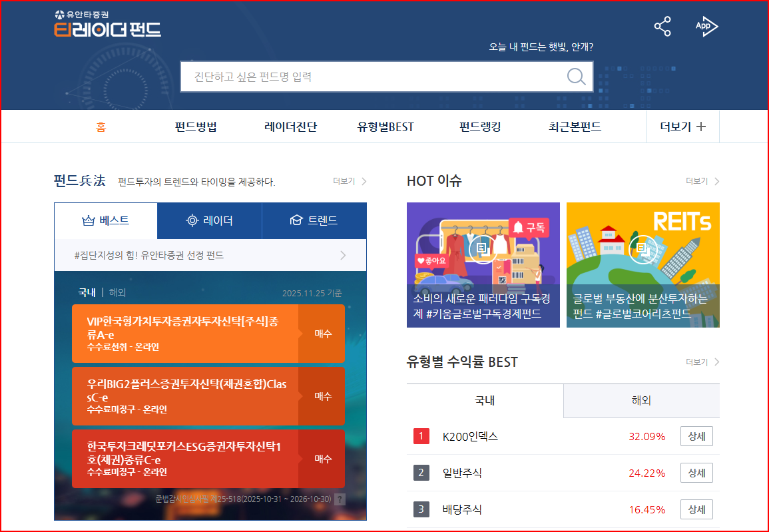Click 오늘 내 펀드는 햇빛, 안개? slogan
The height and width of the screenshot is (532, 769).
(541, 47)
